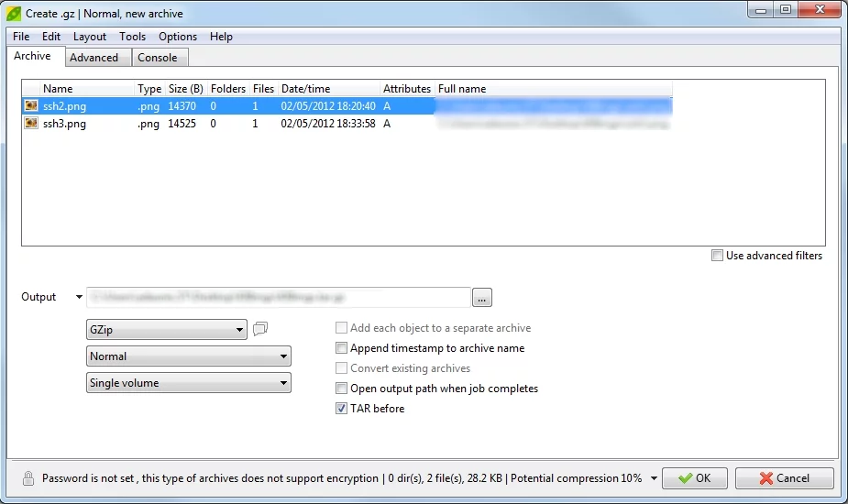
Task: Close the Create .gz window
Action: click(x=820, y=10)
